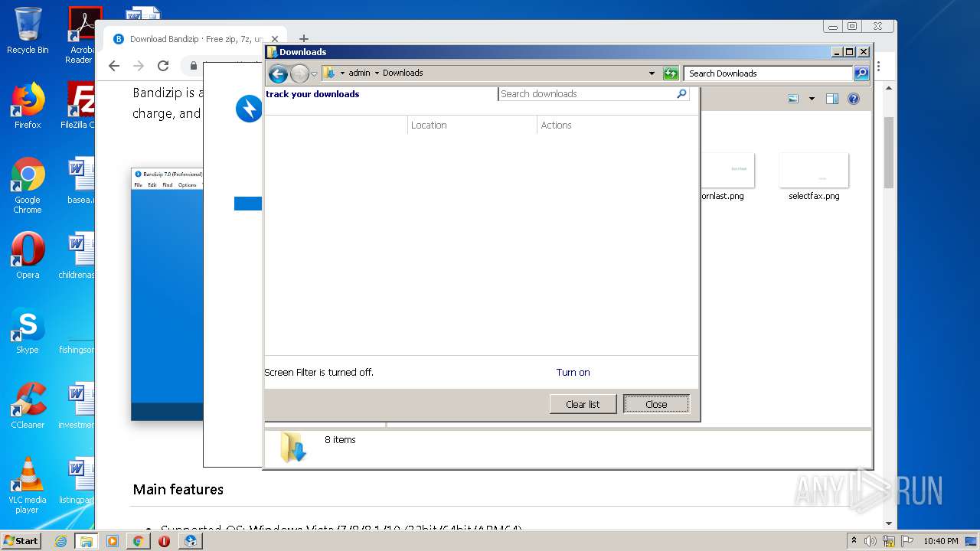Click the magnifier in Search downloads box
The width and height of the screenshot is (980, 551).
681,94
